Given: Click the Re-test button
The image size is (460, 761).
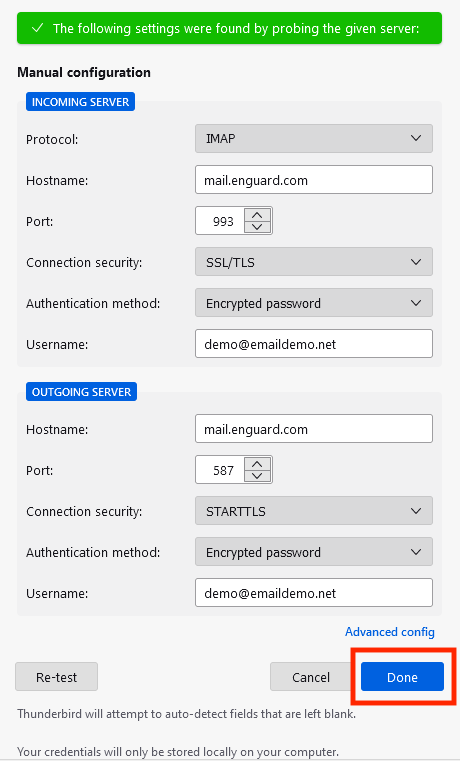Looking at the screenshot, I should 56,677.
